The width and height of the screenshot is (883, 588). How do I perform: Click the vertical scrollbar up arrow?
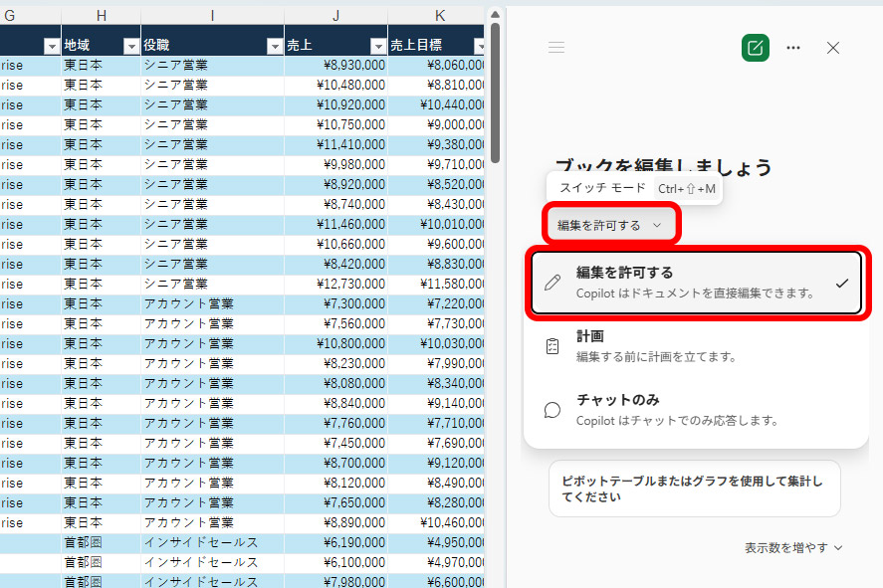pos(495,14)
